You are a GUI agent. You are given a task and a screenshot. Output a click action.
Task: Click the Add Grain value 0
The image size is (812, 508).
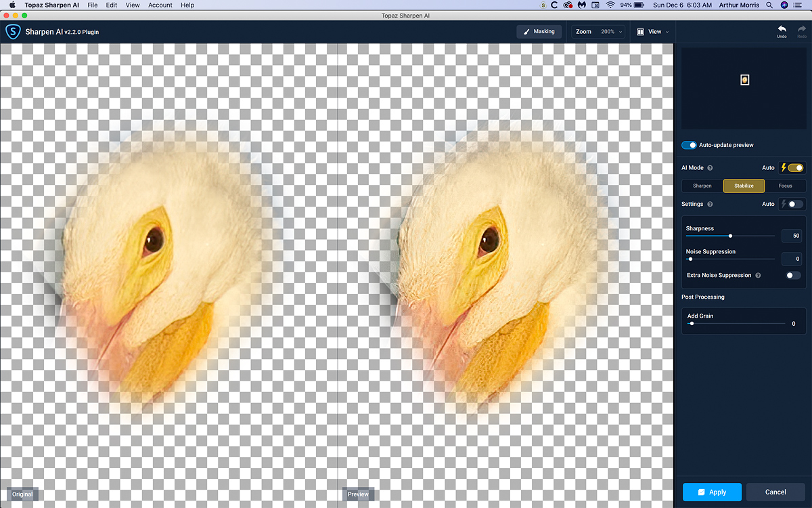794,324
